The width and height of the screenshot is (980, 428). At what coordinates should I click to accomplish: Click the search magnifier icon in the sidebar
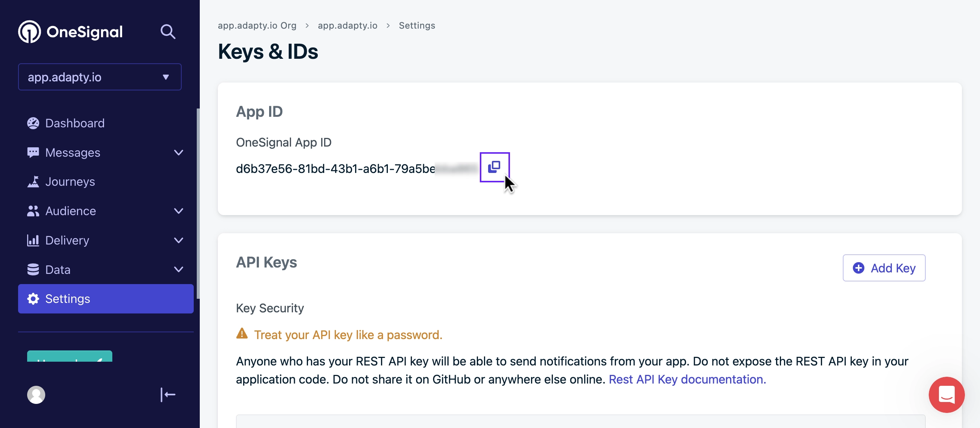(168, 32)
